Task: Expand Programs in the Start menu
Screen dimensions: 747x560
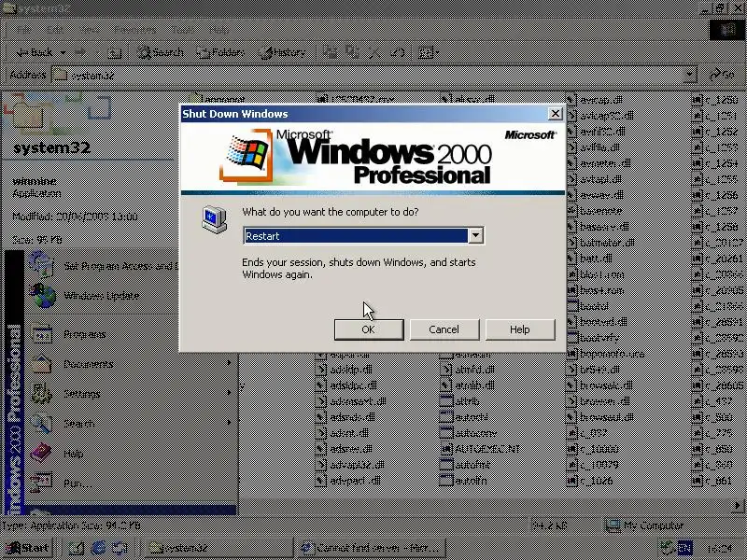Action: (131, 334)
